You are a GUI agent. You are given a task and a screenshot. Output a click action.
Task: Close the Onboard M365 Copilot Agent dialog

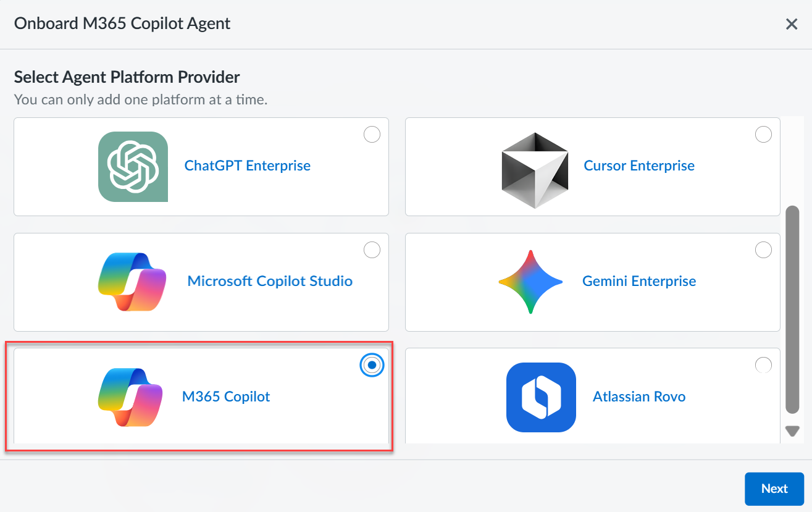coord(792,24)
